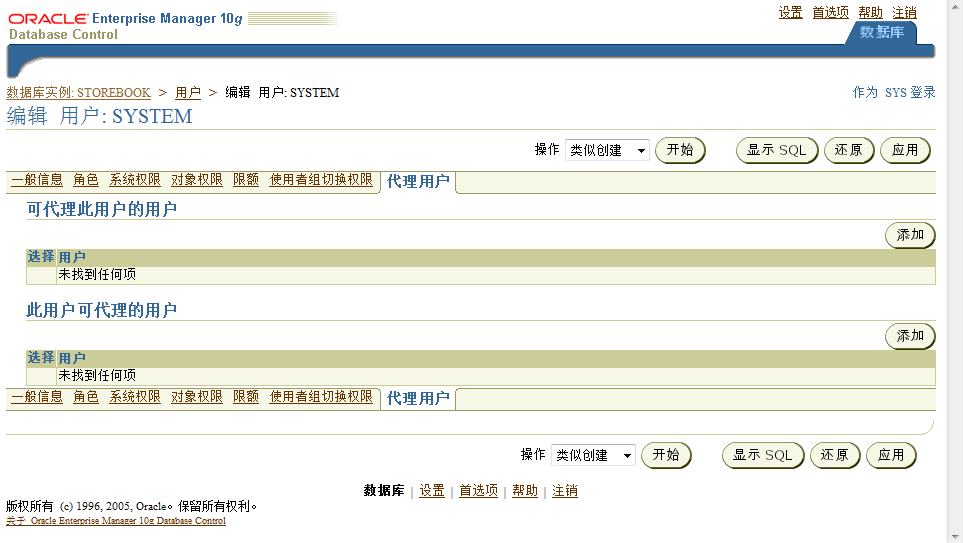
Task: Switch to top 对象权限 tab
Action: pyautogui.click(x=197, y=179)
